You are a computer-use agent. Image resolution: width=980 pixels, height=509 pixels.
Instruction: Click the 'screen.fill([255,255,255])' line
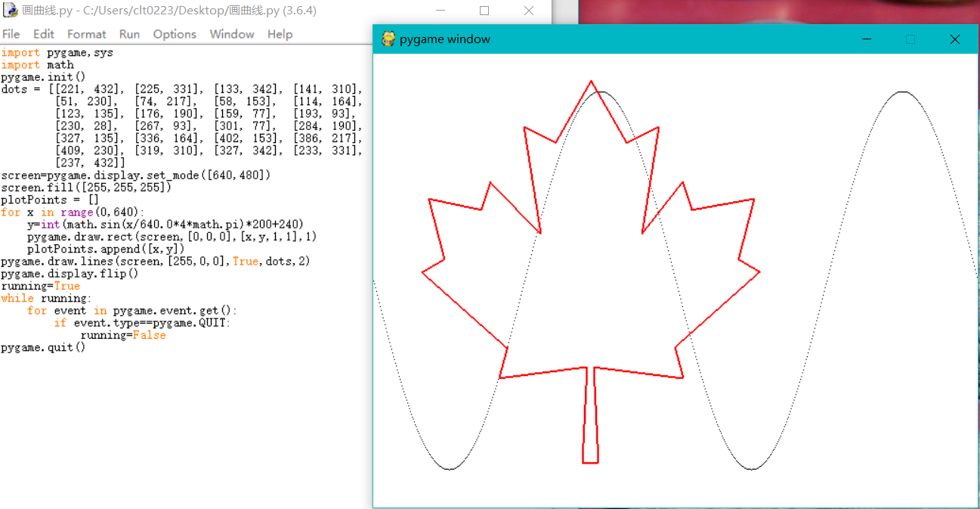pos(87,188)
